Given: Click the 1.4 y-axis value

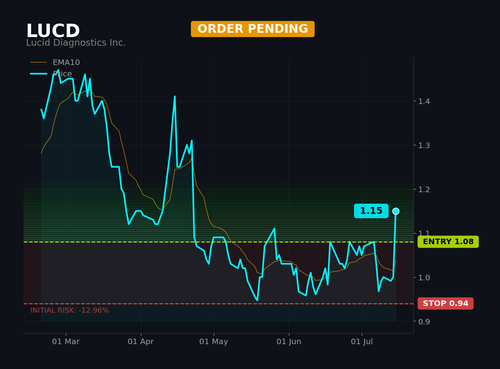Looking at the screenshot, I should coord(424,101).
